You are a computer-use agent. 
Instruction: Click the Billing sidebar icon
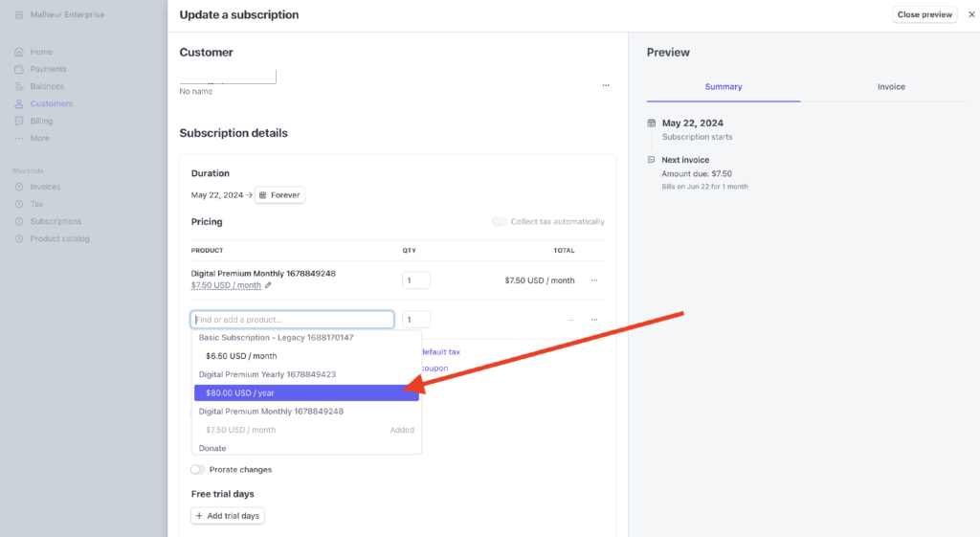coord(20,121)
